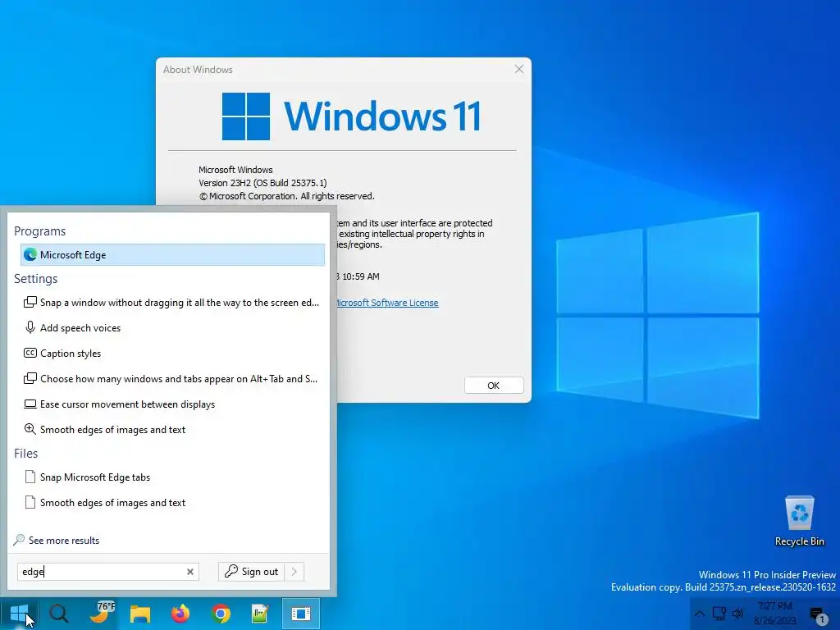The image size is (840, 630).
Task: Click the display icon beside Ease cursor movement
Action: [x=30, y=404]
